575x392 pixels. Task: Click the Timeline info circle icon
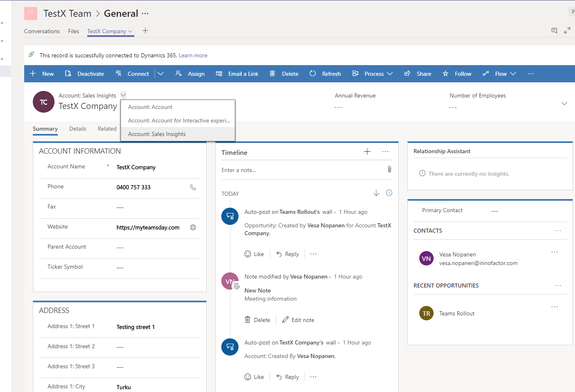[x=389, y=193]
